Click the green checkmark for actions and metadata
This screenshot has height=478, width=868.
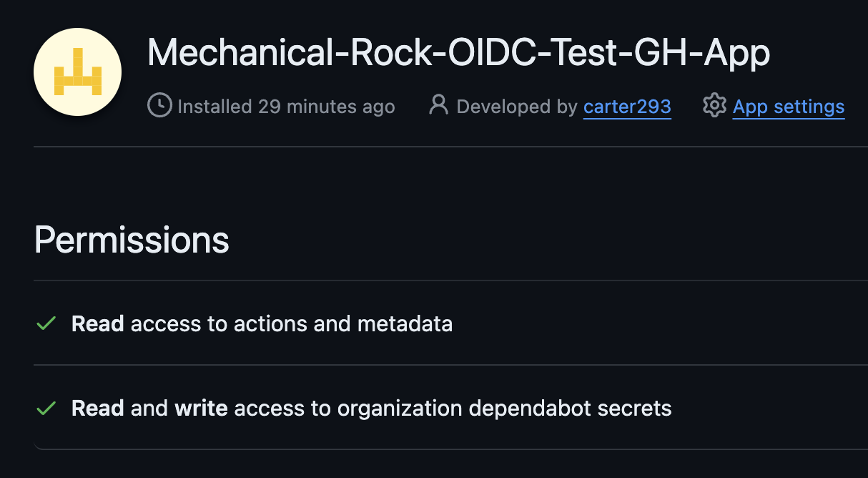click(x=46, y=324)
